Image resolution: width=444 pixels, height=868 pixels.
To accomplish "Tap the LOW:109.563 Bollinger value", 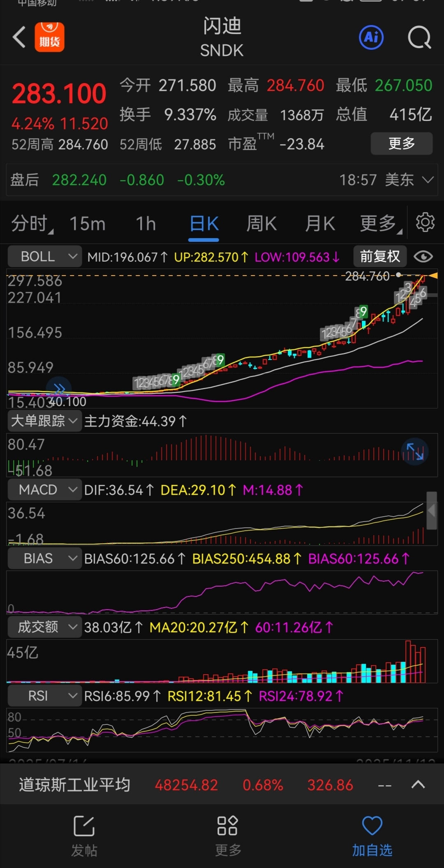I will pos(297,257).
